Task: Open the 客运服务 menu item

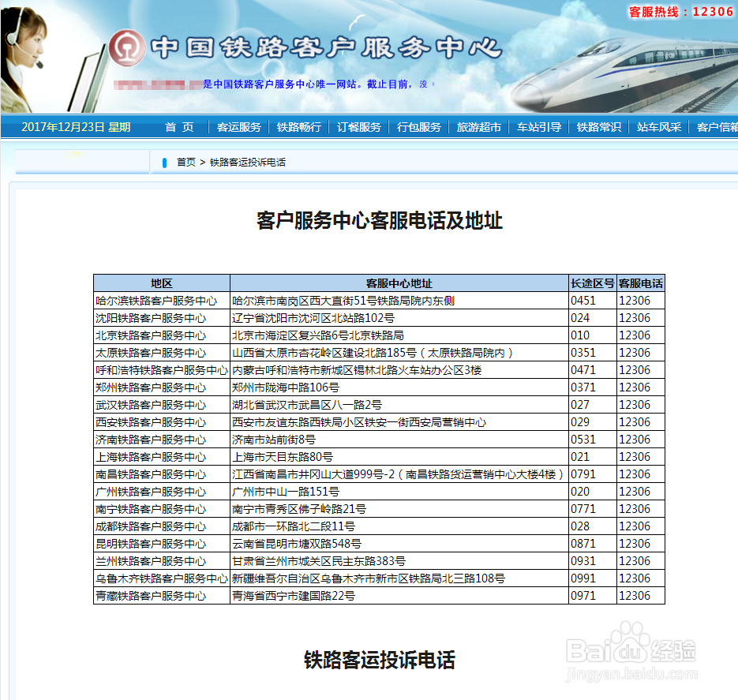Action: (x=238, y=127)
